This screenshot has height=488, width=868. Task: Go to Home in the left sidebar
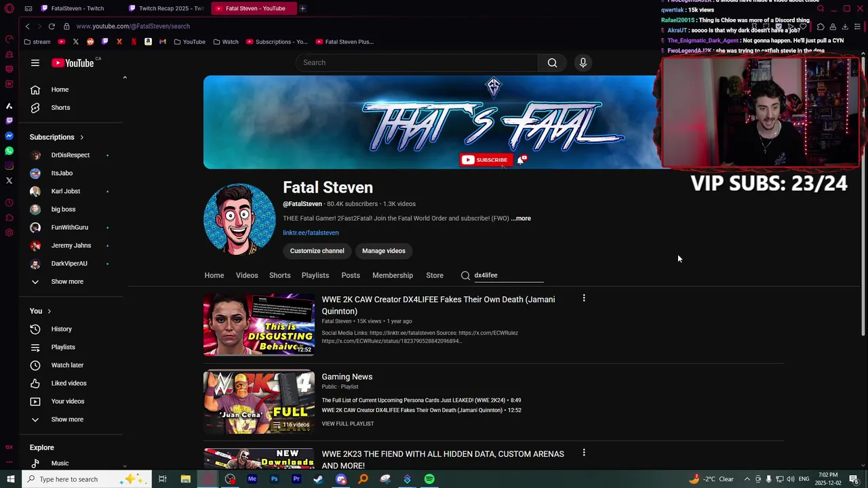coord(60,89)
